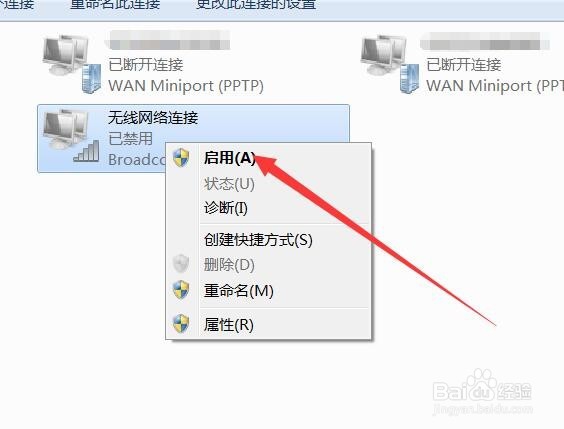The image size is (564, 429).
Task: Click the wireless signal bars icon
Action: [86, 151]
